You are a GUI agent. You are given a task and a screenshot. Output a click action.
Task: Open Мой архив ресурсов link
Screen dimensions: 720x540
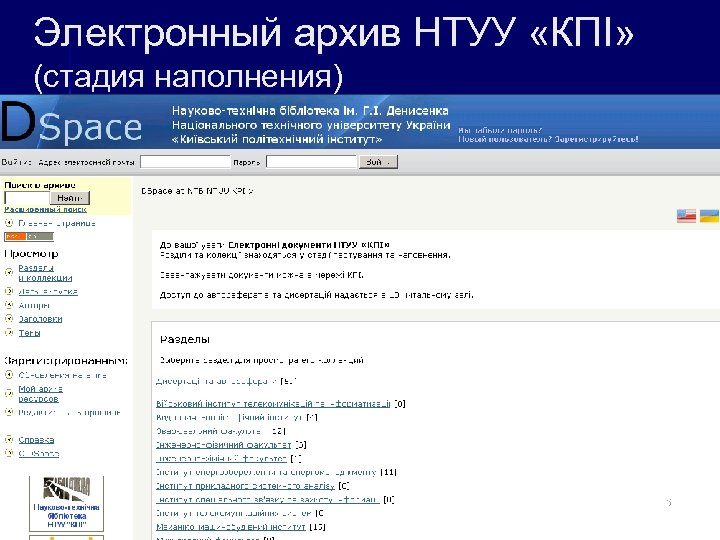coord(40,394)
